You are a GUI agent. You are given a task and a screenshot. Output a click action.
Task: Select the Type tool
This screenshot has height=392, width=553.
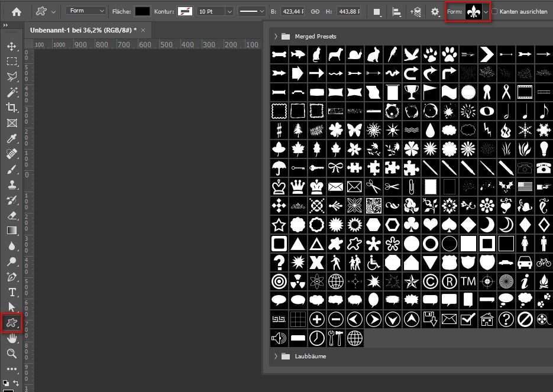click(x=12, y=292)
